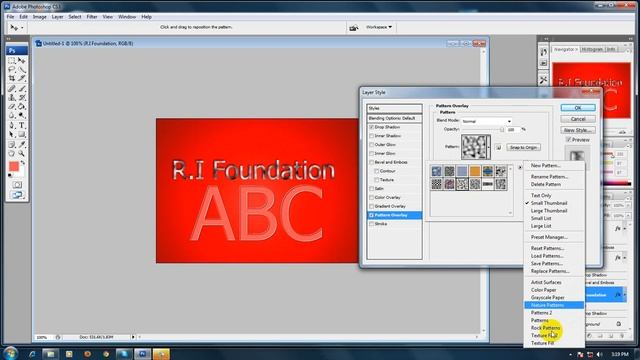The height and width of the screenshot is (360, 640).
Task: Toggle Stroke checkbox
Action: pos(371,224)
